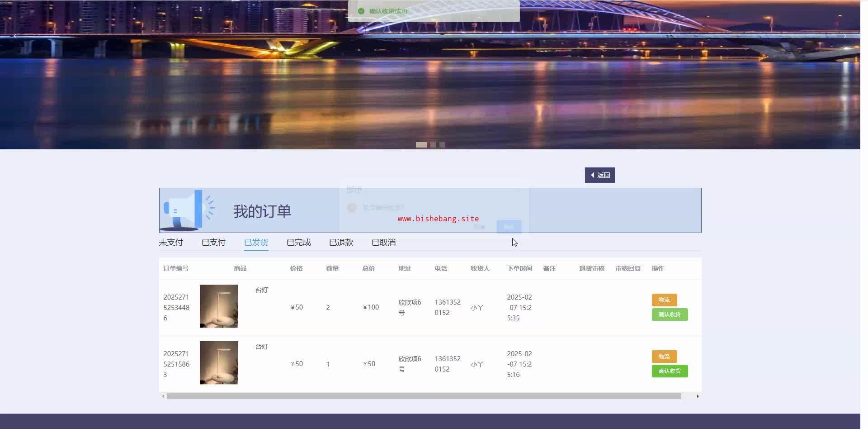Viewport: 868px width, 429px height.
Task: Click order number 202527152534486
Action: click(176, 308)
